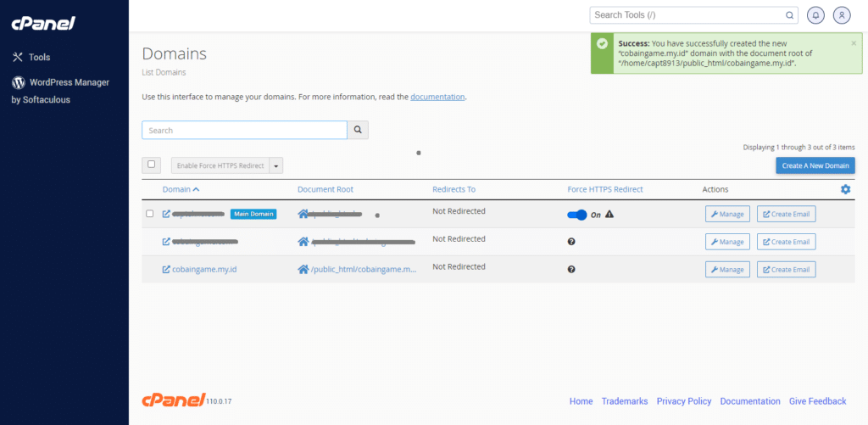Click external link icon beside cobaingame.my.id
The height and width of the screenshot is (425, 868).
[x=166, y=269]
